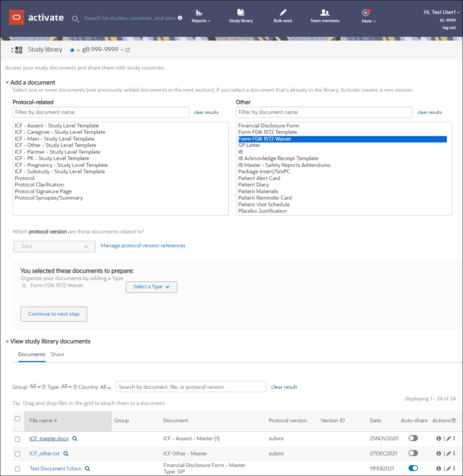Click the clear result link

coord(284,387)
